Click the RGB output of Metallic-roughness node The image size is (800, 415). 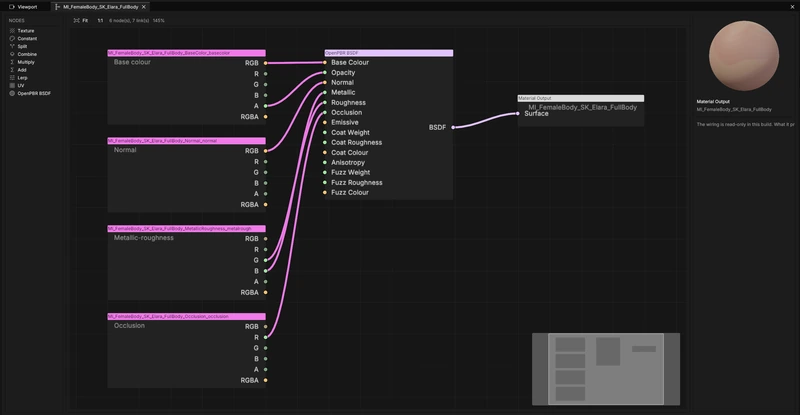coord(265,238)
